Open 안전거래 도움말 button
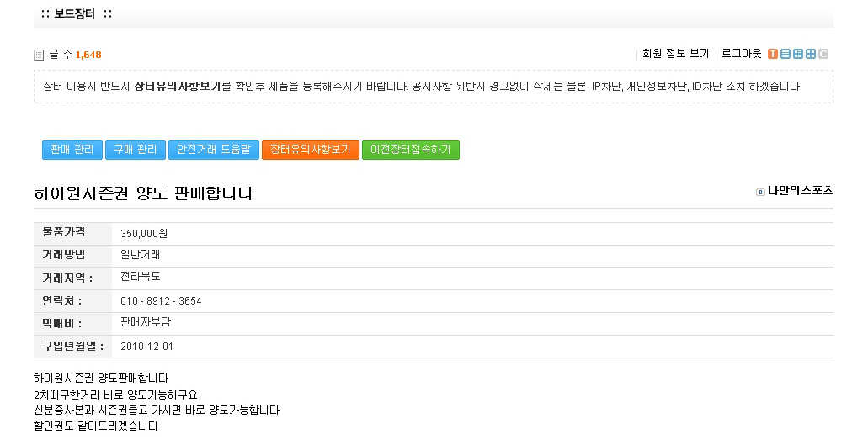This screenshot has height=445, width=868. pyautogui.click(x=214, y=150)
